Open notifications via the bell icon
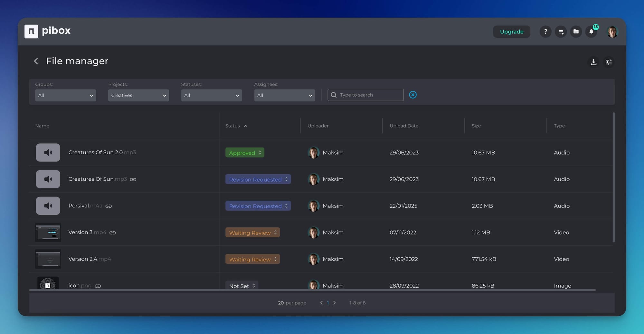Image resolution: width=644 pixels, height=334 pixels. [x=591, y=32]
